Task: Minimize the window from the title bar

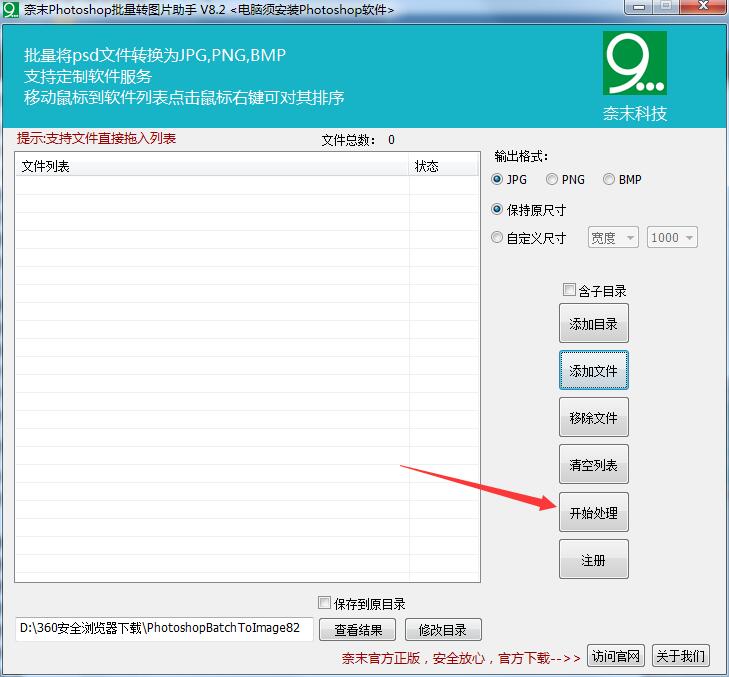Action: coord(639,7)
